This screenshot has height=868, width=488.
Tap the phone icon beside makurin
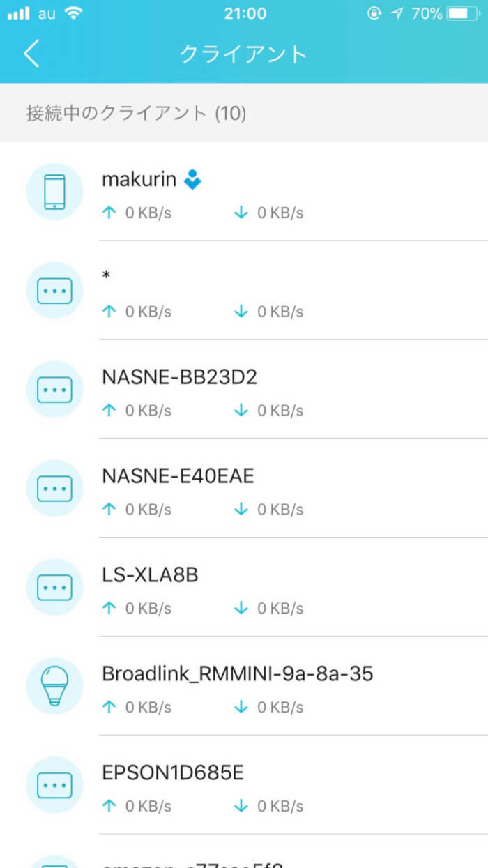54,192
